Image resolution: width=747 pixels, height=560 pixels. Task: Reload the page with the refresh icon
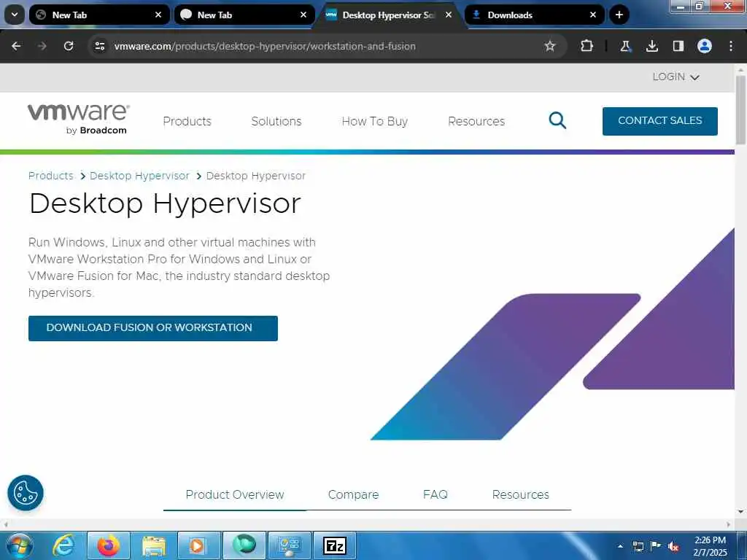pos(69,46)
